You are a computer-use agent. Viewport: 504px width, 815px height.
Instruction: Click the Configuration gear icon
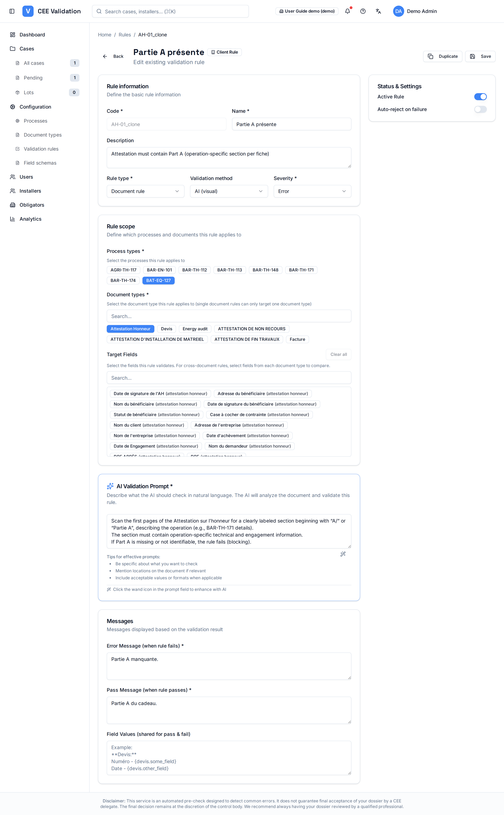tap(13, 107)
